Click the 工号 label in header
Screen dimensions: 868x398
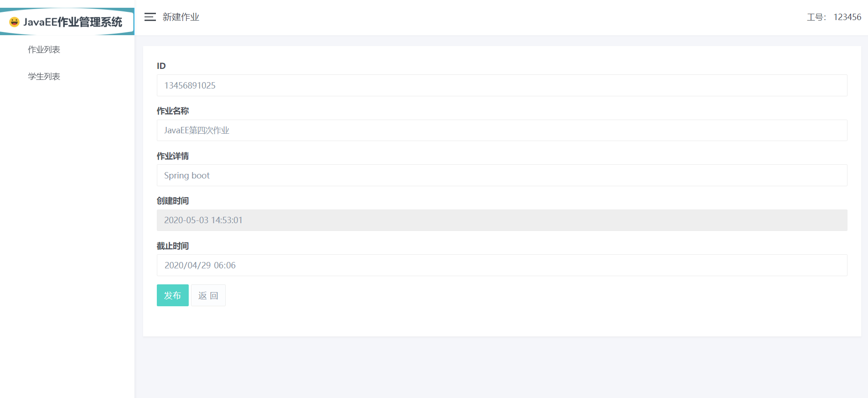click(816, 17)
